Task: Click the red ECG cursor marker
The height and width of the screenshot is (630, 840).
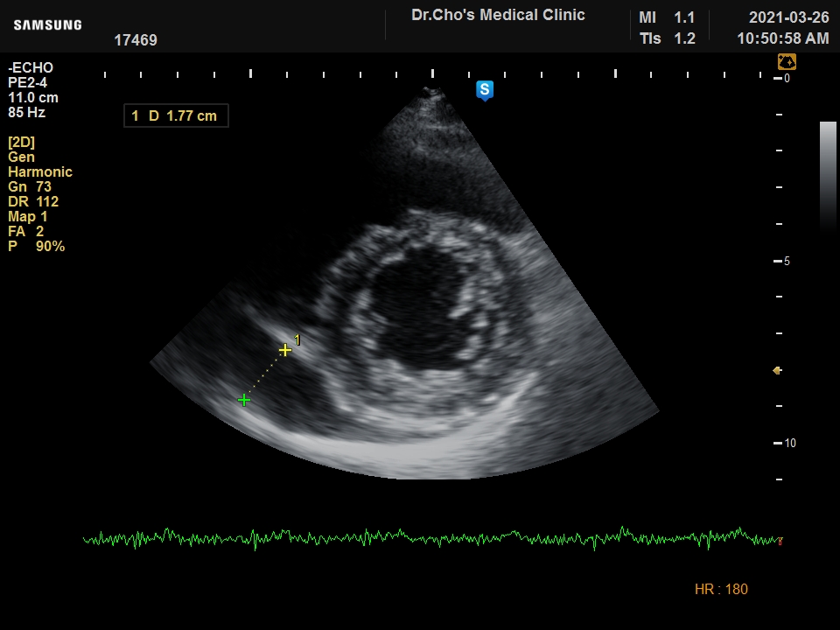Action: 780,541
